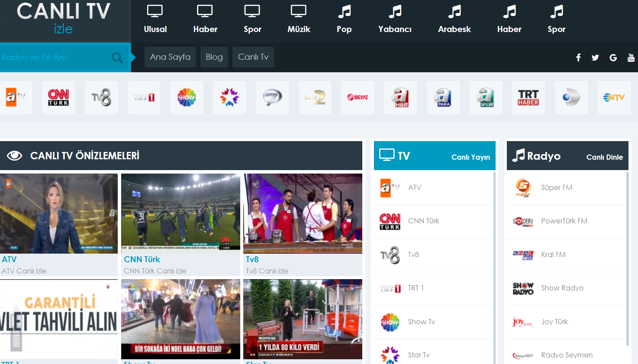Select the TRT Haber channel logo
This screenshot has width=638, height=364.
528,97
